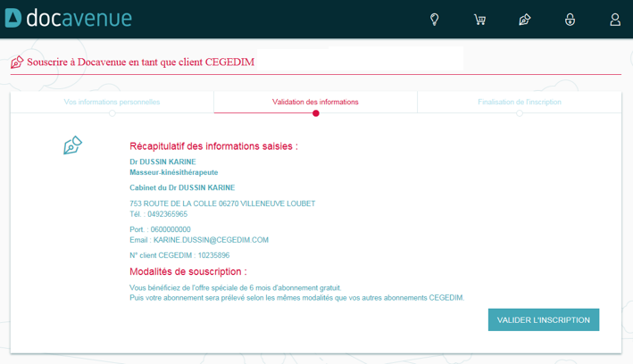Go to 'Vos informations personnelles' step
The width and height of the screenshot is (633, 364).
click(112, 102)
